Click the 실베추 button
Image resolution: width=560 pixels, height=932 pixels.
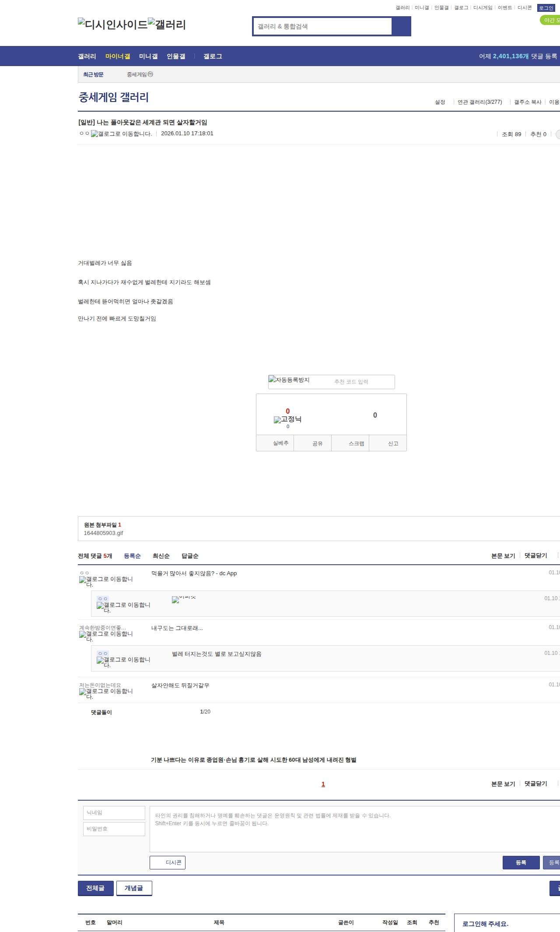[280, 443]
